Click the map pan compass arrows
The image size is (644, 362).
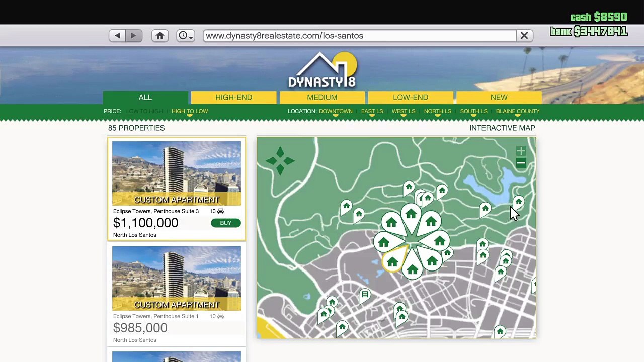click(280, 161)
